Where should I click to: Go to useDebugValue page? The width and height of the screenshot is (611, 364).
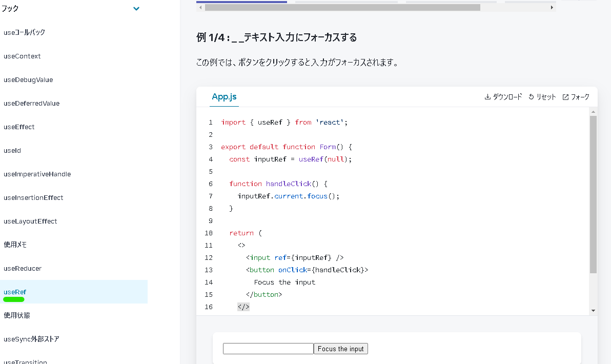[28, 80]
